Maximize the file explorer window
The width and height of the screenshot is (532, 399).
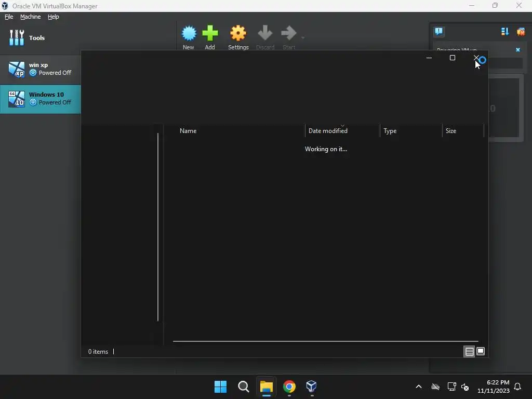[x=453, y=58]
